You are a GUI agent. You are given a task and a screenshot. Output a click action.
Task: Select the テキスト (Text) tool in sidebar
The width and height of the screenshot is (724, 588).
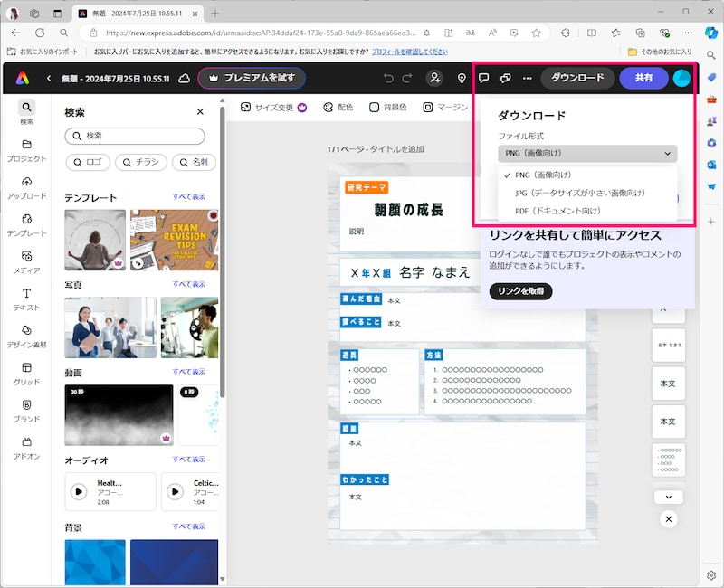coord(26,295)
